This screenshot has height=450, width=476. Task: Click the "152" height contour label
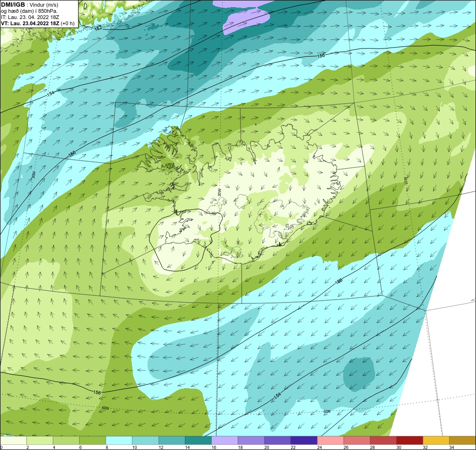(x=98, y=28)
